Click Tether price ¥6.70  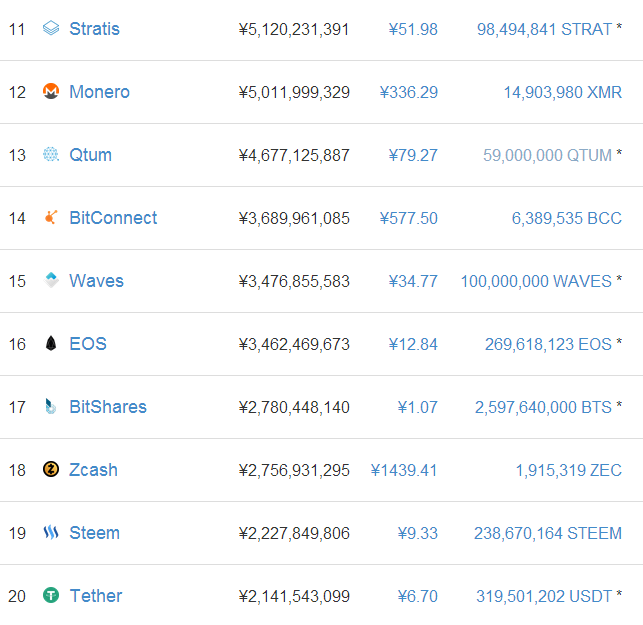click(417, 597)
